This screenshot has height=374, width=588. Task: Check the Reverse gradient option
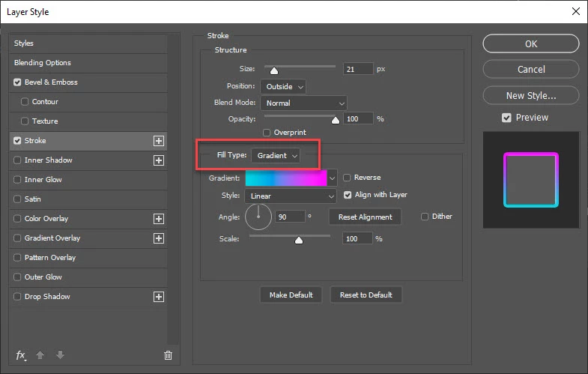click(347, 178)
